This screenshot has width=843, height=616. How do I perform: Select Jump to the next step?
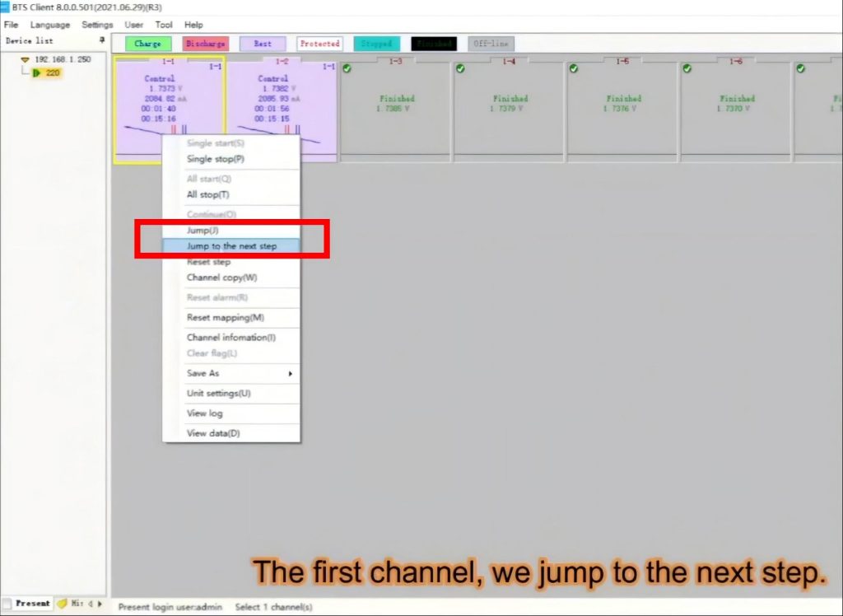(x=231, y=246)
